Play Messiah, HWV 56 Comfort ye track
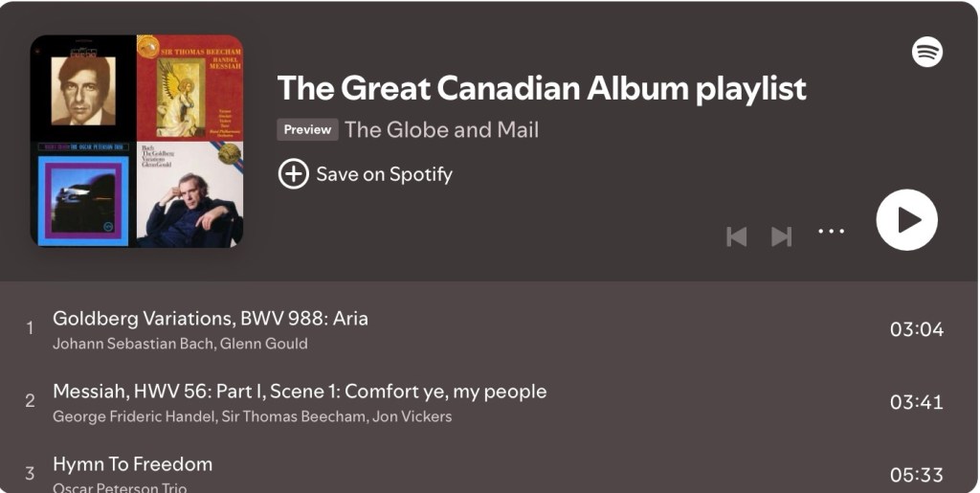Image resolution: width=980 pixels, height=493 pixels. (x=300, y=392)
